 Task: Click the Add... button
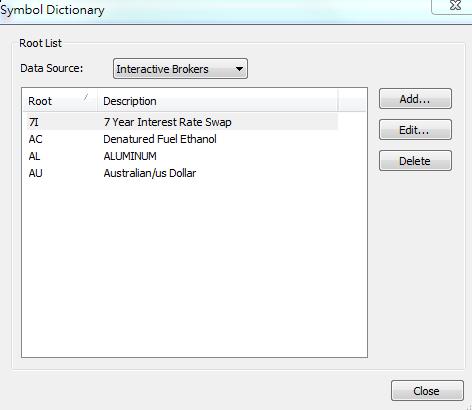coord(415,99)
